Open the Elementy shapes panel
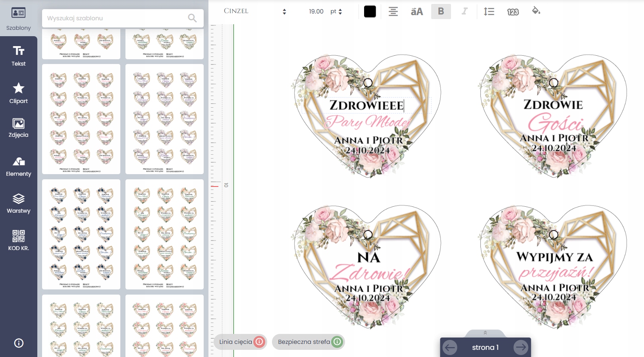The height and width of the screenshot is (357, 644). 18,167
